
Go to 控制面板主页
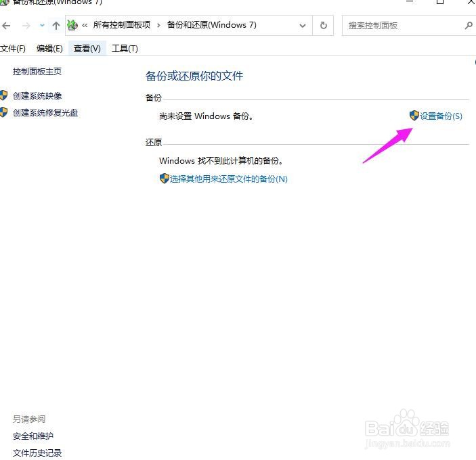[x=37, y=72]
